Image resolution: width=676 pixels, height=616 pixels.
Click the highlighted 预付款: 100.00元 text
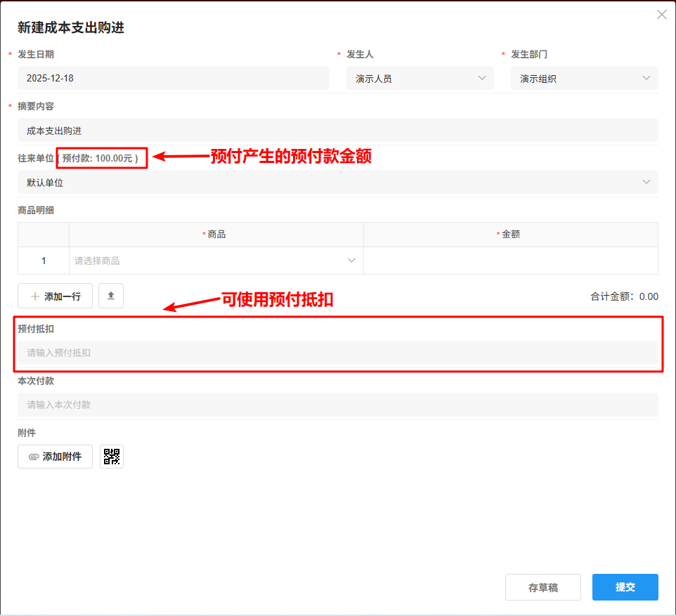click(100, 157)
